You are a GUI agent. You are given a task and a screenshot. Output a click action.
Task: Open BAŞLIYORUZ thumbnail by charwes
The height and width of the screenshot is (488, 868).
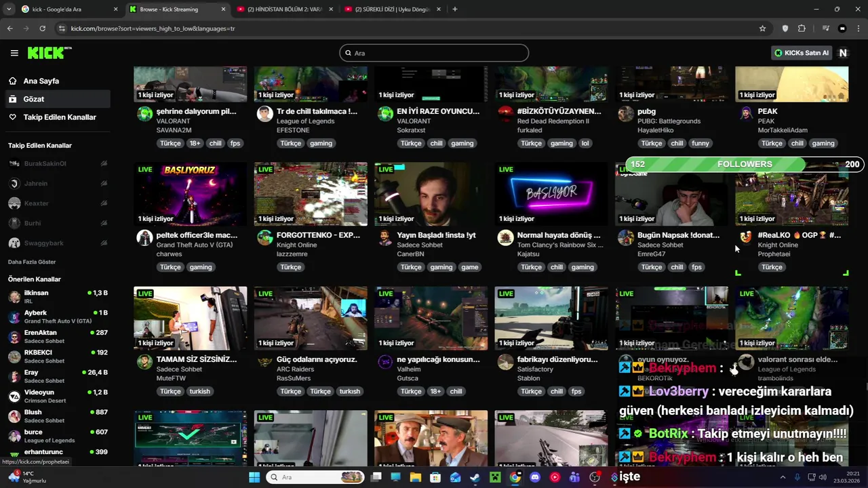coord(191,194)
